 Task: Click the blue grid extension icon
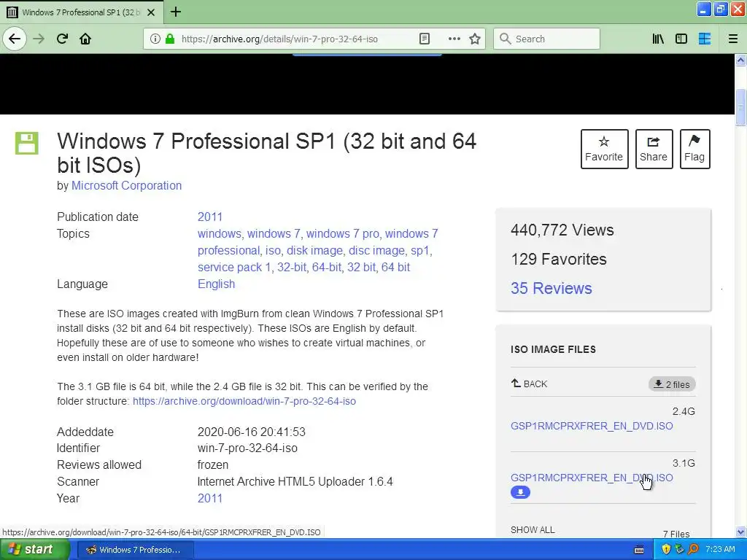click(705, 39)
